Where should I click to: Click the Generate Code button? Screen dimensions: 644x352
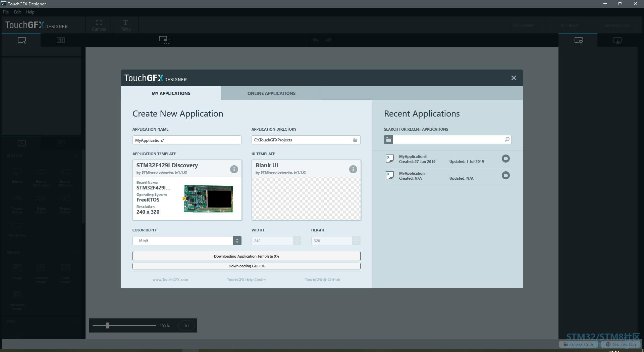click(x=616, y=25)
